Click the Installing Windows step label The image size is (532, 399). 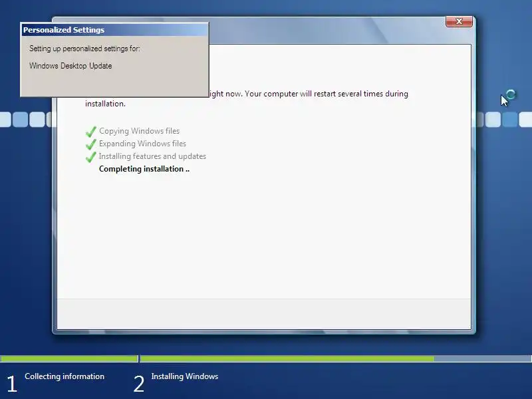click(185, 376)
